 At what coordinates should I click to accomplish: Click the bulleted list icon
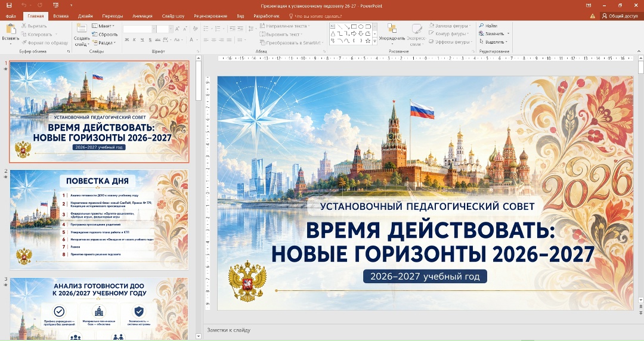207,29
